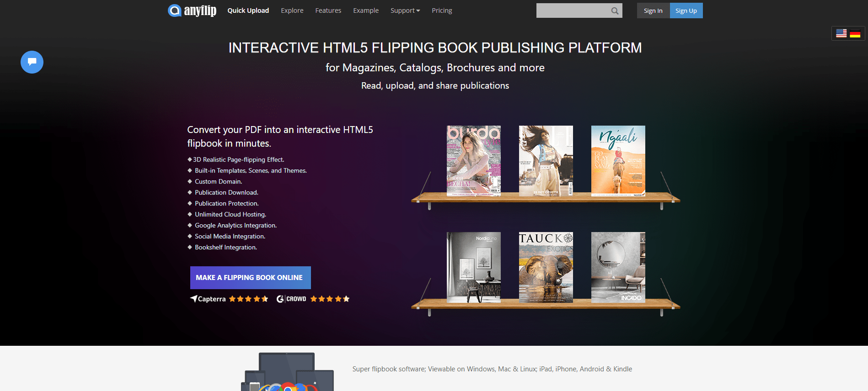868x391 pixels.
Task: Open the Ngaali camel magazine cover
Action: 618,161
